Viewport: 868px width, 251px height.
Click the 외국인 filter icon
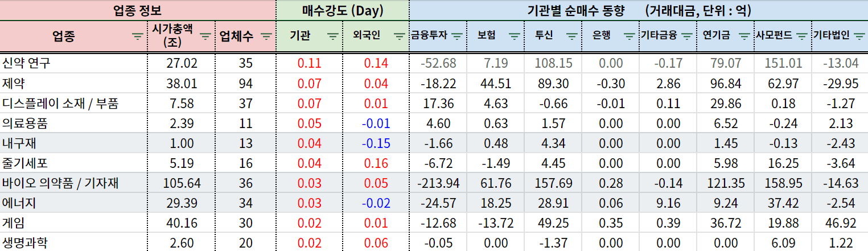398,37
